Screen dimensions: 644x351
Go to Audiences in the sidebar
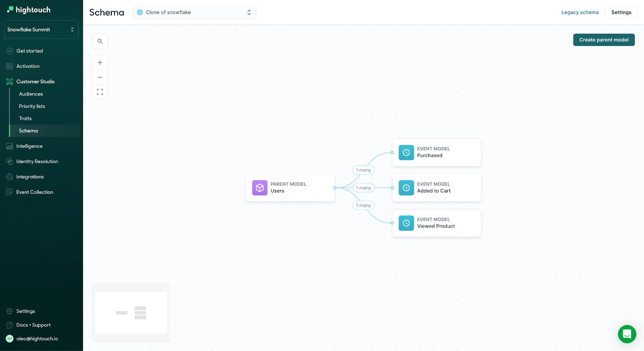(31, 94)
